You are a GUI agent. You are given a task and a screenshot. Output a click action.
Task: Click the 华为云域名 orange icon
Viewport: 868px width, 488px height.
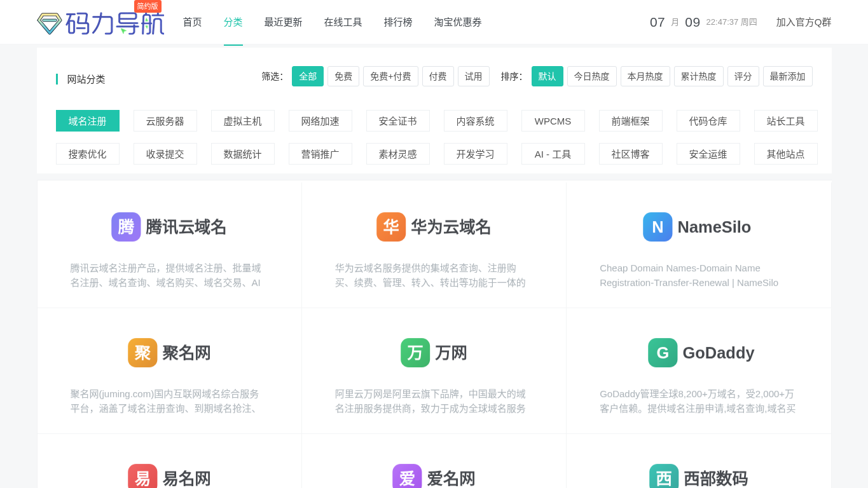coord(391,227)
